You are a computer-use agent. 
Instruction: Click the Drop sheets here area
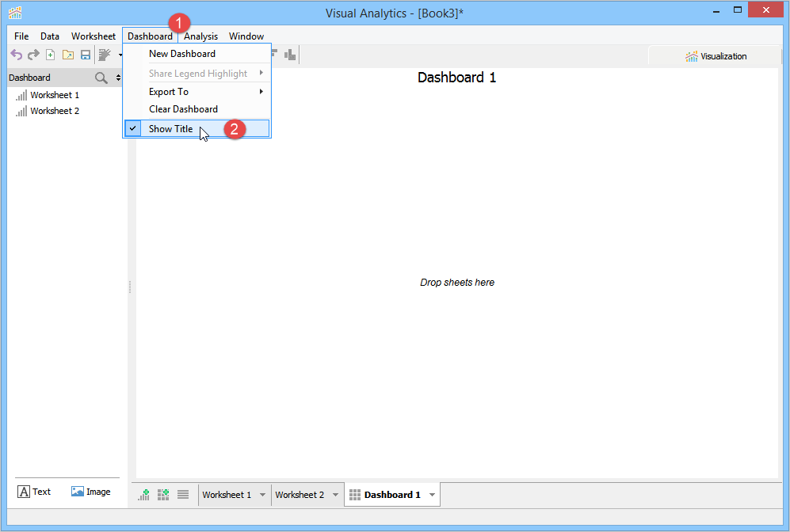point(457,283)
